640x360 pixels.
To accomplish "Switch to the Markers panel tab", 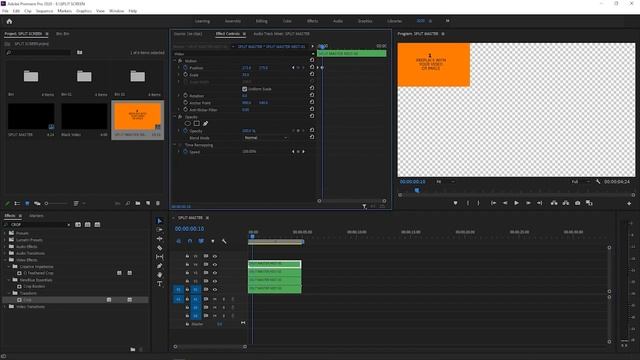I will pos(36,216).
